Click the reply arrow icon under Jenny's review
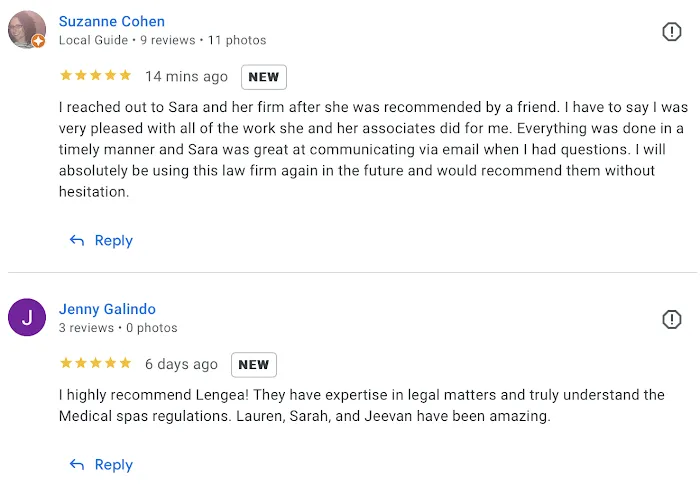The width and height of the screenshot is (700, 495). 77,465
